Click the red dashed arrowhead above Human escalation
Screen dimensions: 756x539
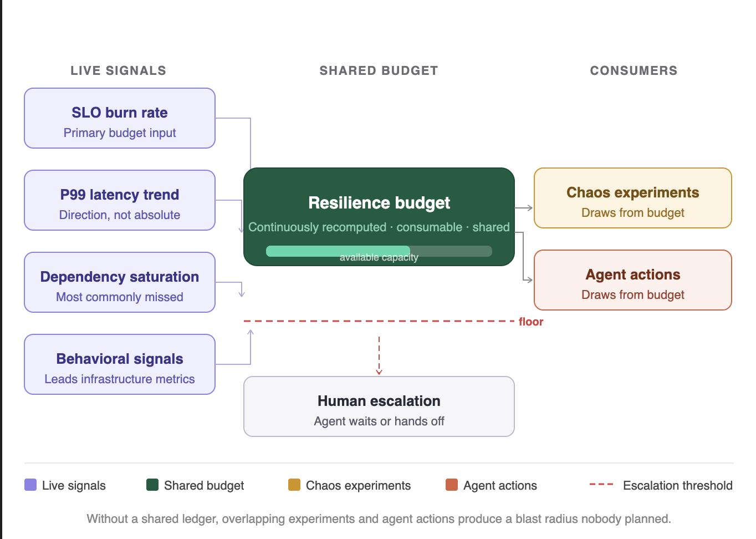pos(379,372)
